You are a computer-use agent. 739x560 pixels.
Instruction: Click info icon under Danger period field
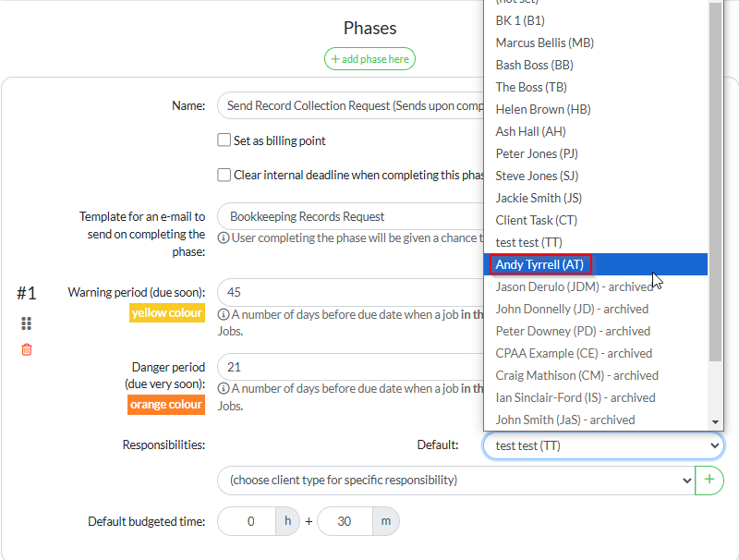coord(224,389)
